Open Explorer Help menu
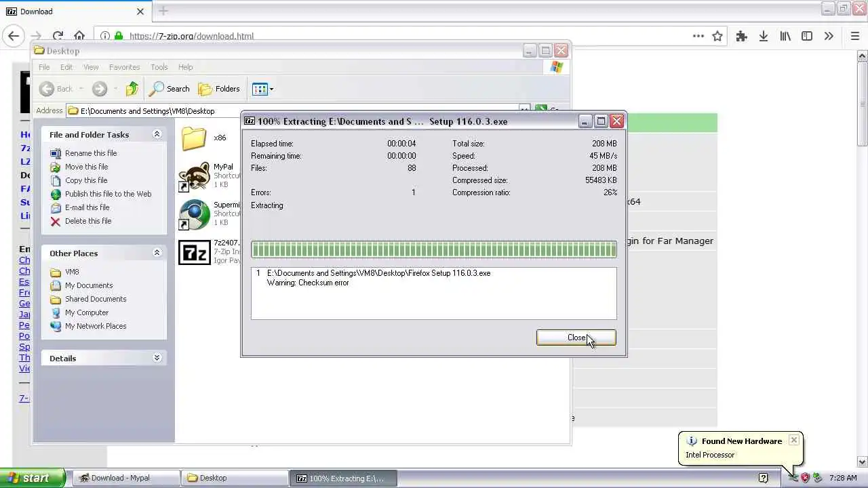This screenshot has height=488, width=868. (x=186, y=67)
